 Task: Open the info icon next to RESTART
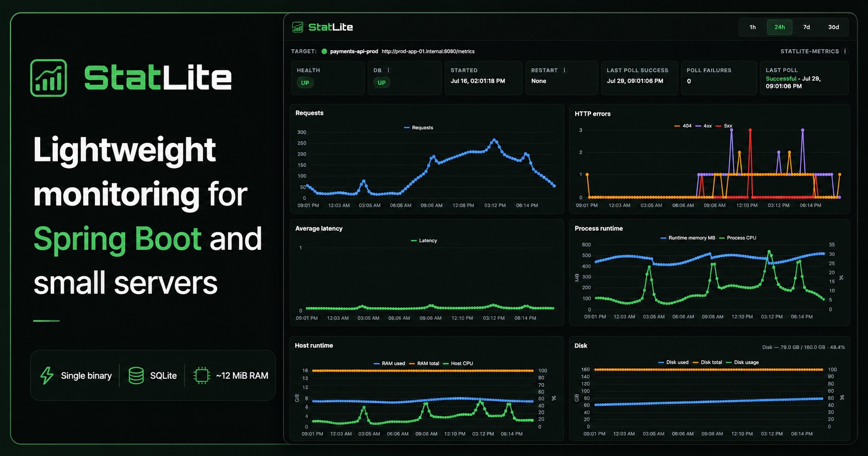tap(564, 70)
